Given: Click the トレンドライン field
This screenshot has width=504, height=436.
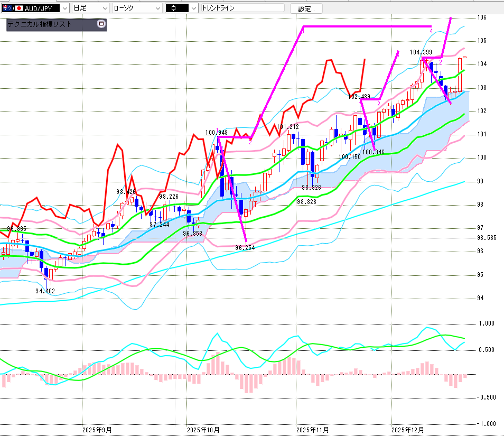Looking at the screenshot, I should click(242, 8).
